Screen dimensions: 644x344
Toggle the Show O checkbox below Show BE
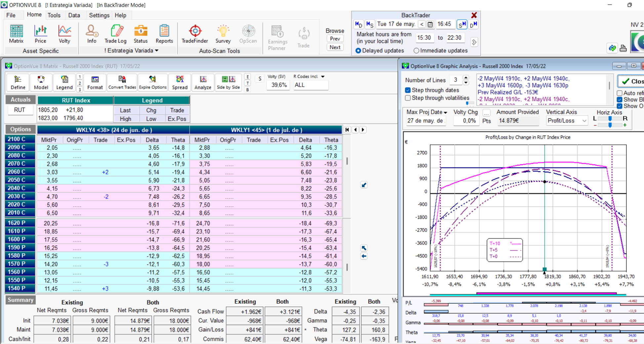click(x=620, y=106)
